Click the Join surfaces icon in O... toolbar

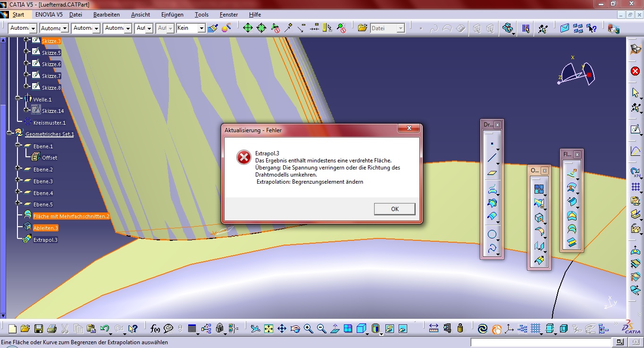tap(539, 189)
